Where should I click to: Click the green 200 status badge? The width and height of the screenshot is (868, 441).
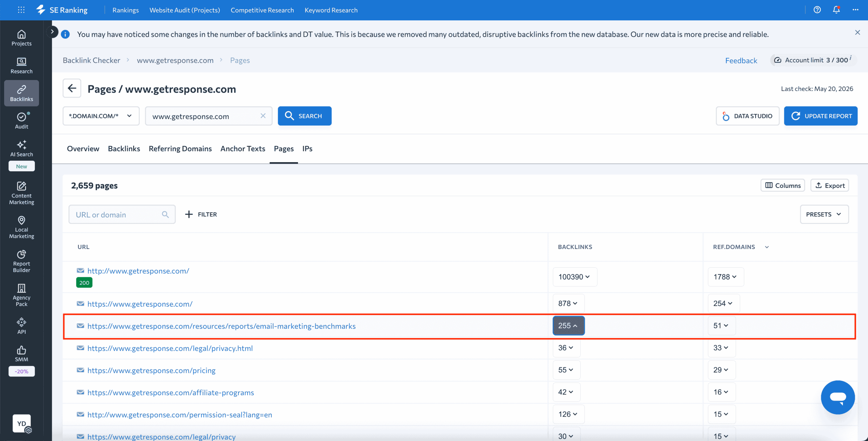pyautogui.click(x=84, y=283)
